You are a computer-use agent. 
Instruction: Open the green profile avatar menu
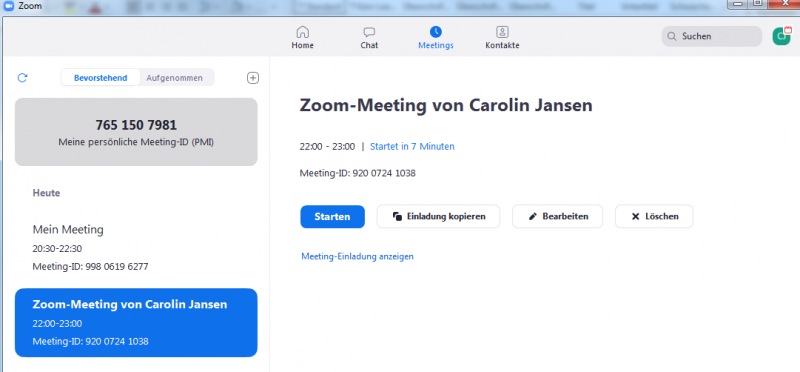coord(781,36)
